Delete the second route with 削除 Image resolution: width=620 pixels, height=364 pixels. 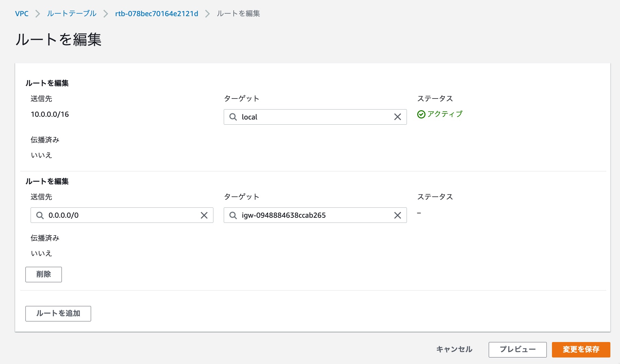click(x=43, y=274)
